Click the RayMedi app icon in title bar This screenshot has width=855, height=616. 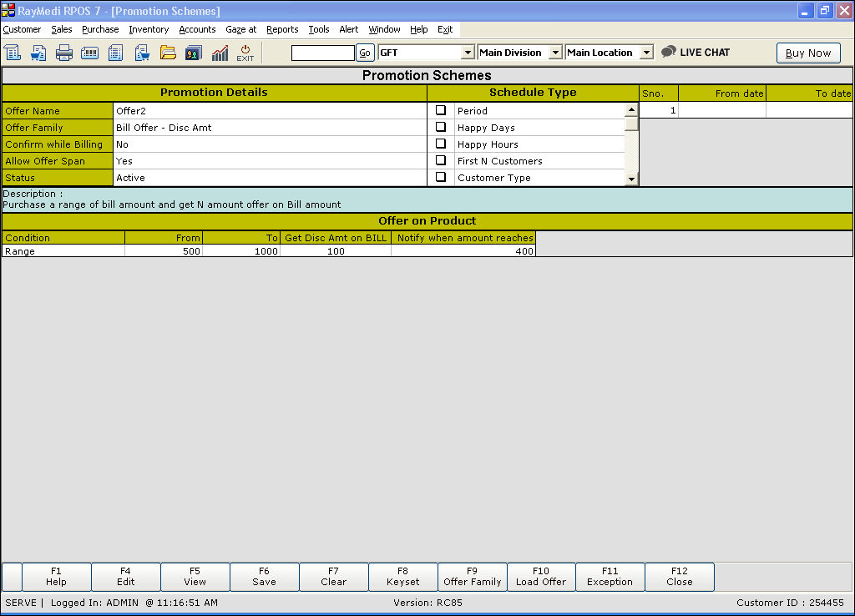tap(8, 10)
